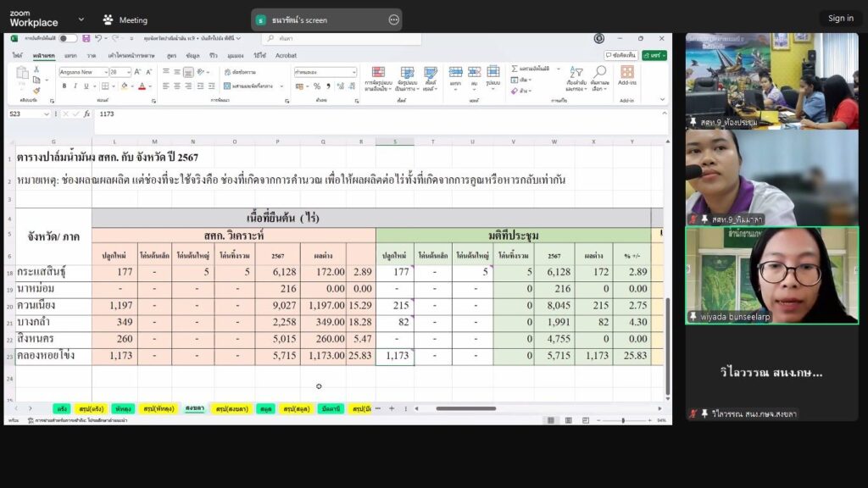Open the Acrobat ribbon tab
Viewport: 868px width, 488px height.
pyautogui.click(x=286, y=55)
